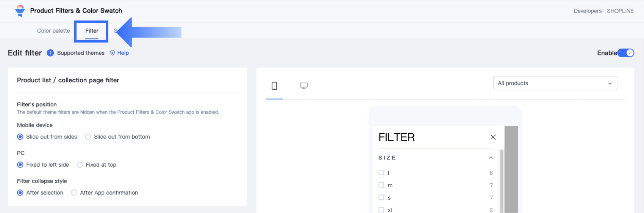Check the size 'm' checkbox
644x213 pixels.
click(x=381, y=185)
